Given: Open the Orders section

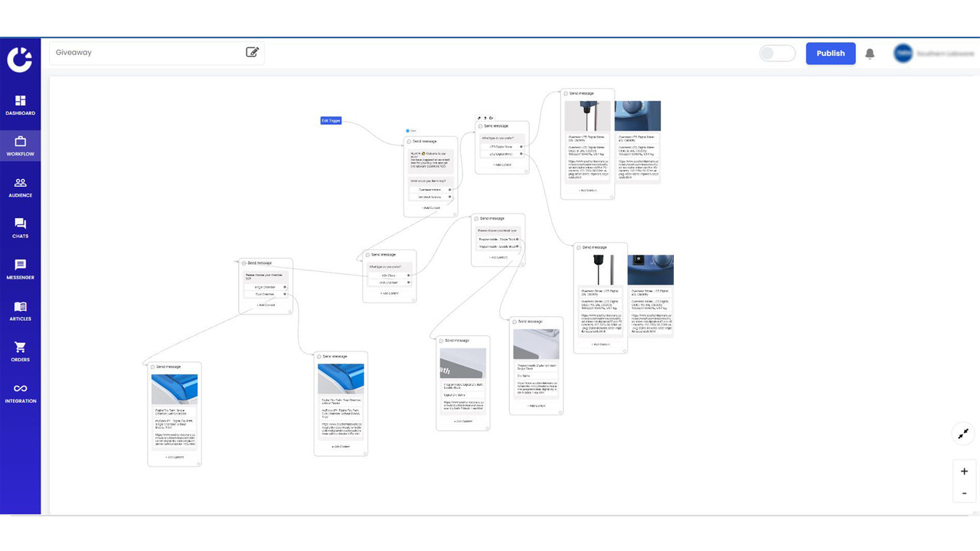Looking at the screenshot, I should point(20,352).
